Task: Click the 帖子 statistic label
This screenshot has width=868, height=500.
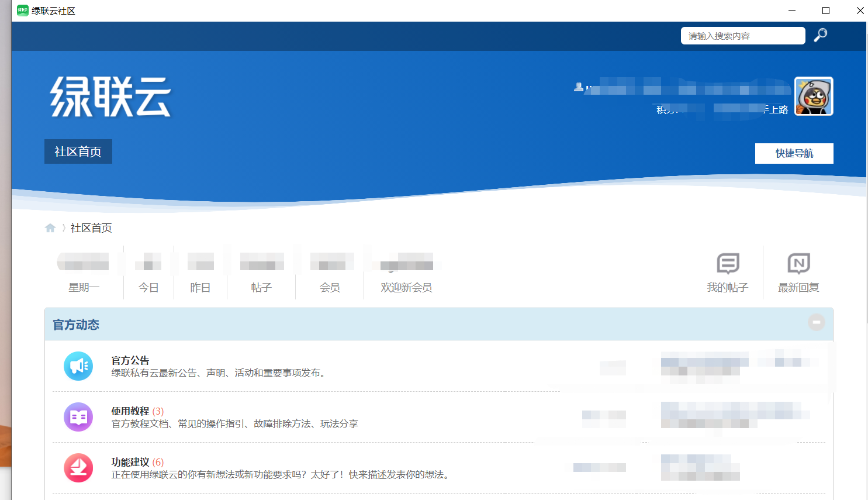Action: click(x=261, y=288)
